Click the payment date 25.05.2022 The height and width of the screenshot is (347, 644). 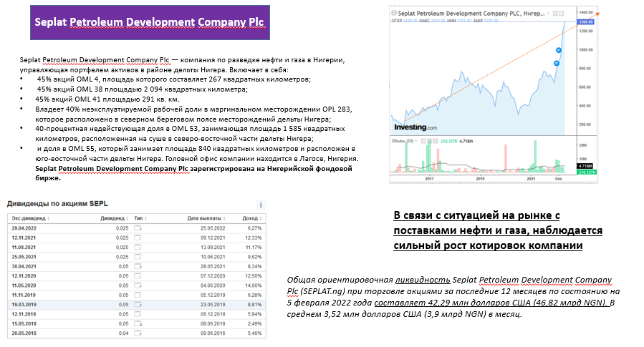coord(213,228)
